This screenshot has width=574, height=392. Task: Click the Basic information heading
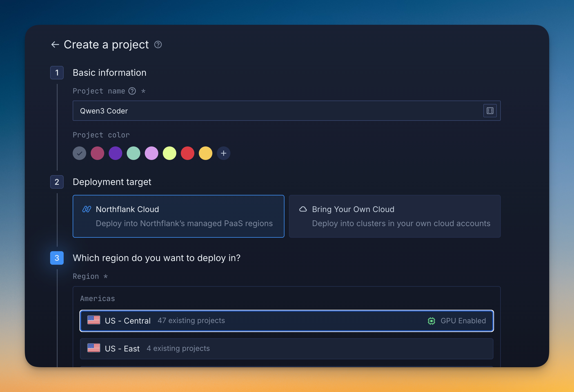(110, 73)
